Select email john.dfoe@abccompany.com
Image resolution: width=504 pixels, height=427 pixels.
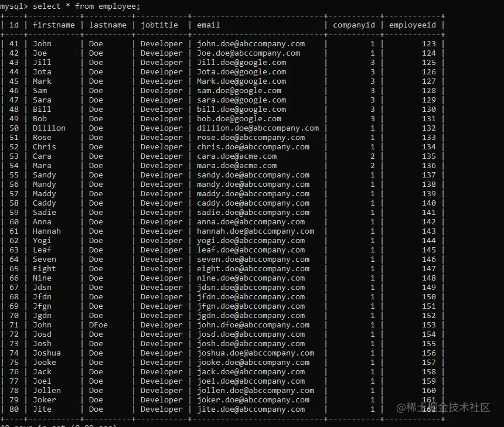pyautogui.click(x=253, y=325)
